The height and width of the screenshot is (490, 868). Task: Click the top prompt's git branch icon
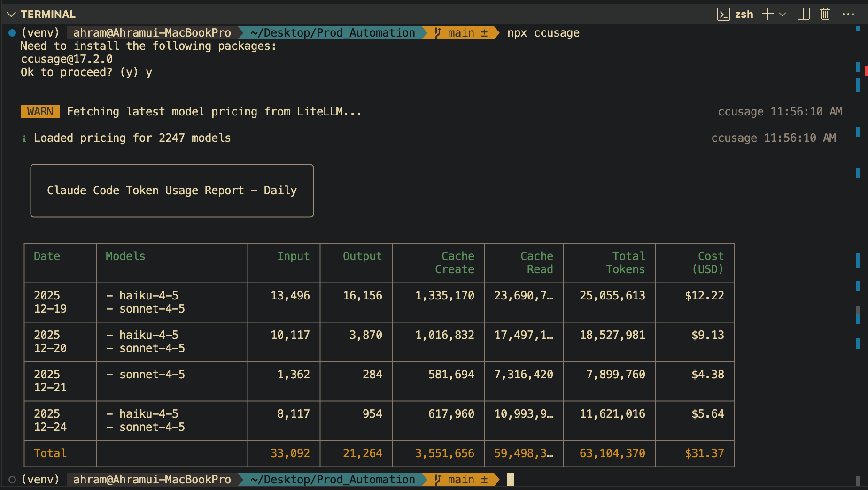pyautogui.click(x=438, y=33)
